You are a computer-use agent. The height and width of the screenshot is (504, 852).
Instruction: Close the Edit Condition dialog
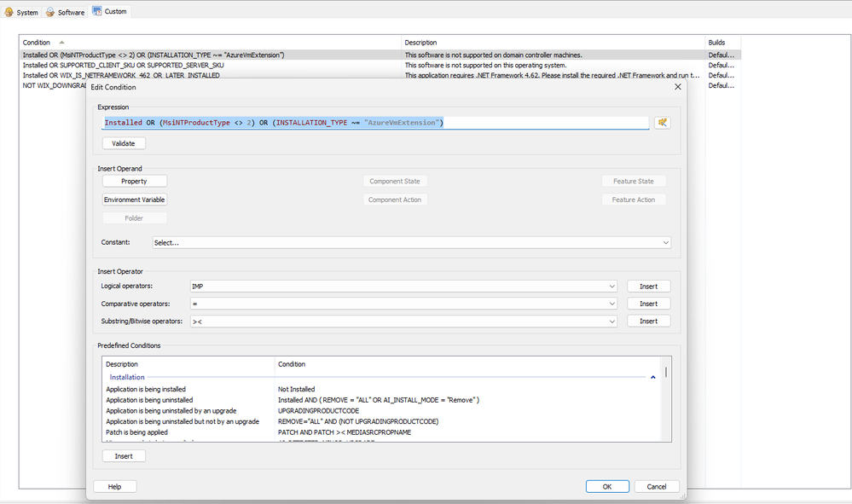(x=677, y=87)
